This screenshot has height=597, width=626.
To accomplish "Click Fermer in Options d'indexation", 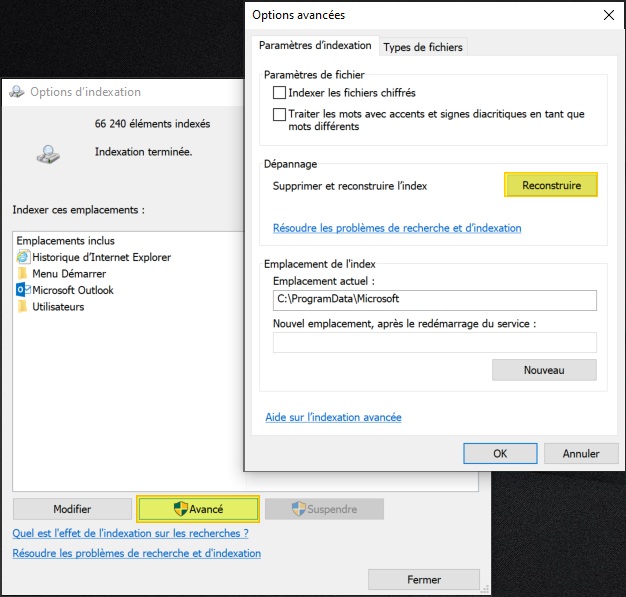I will pos(424,579).
